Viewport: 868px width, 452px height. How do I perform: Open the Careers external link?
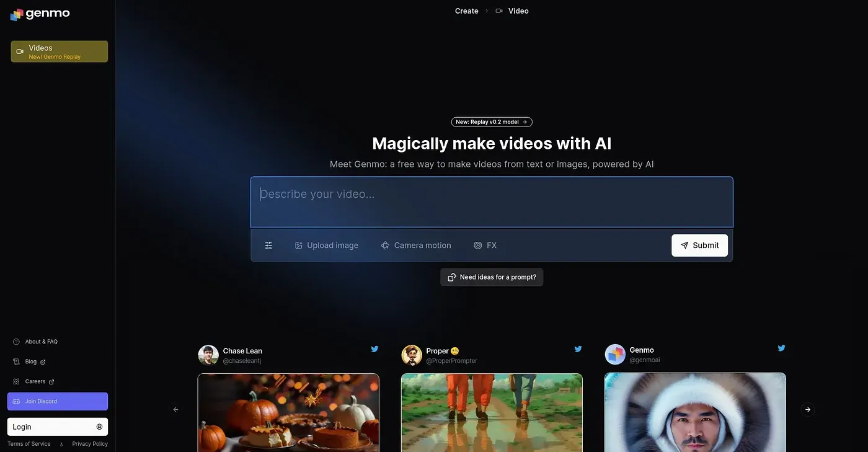pos(33,381)
